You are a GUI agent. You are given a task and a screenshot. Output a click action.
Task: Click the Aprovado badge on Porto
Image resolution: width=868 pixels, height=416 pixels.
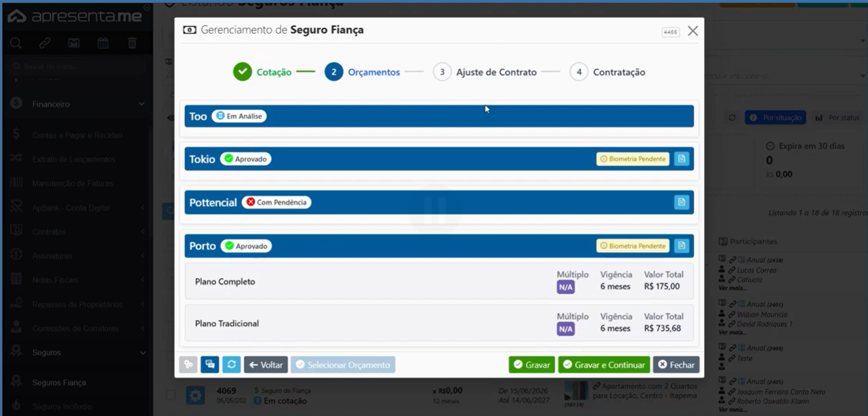(246, 246)
